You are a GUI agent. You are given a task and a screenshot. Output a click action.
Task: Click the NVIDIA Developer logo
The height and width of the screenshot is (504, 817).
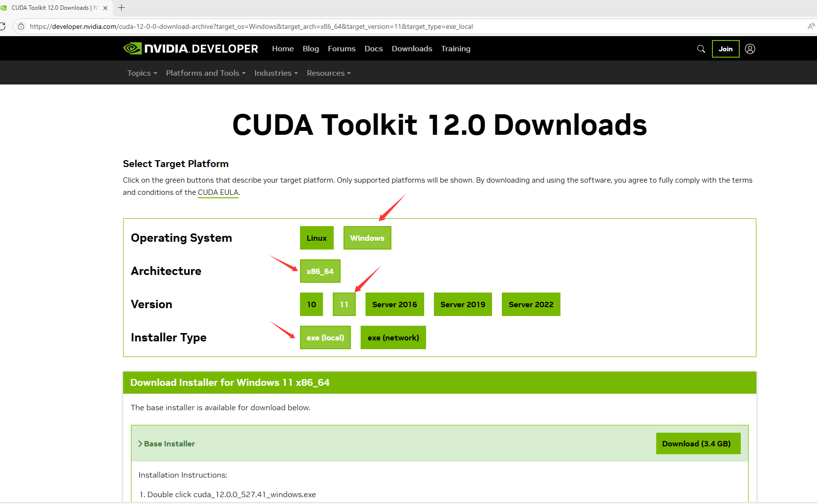coord(191,48)
